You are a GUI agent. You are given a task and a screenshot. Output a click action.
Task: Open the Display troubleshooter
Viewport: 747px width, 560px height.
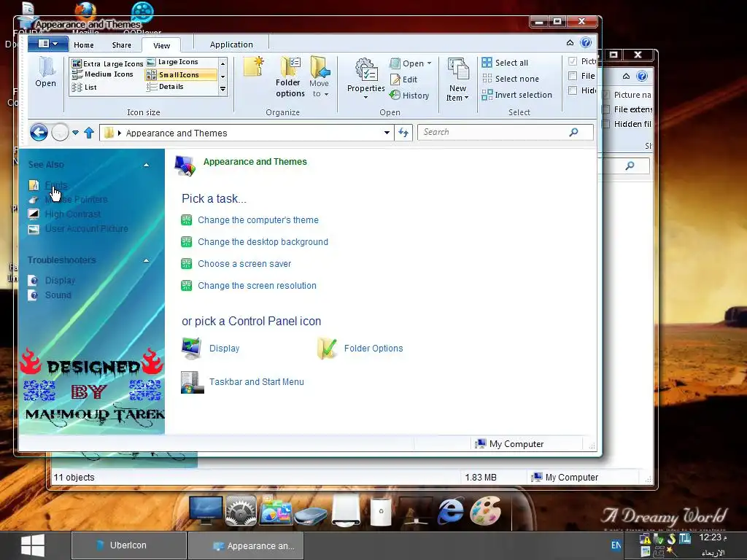click(60, 281)
